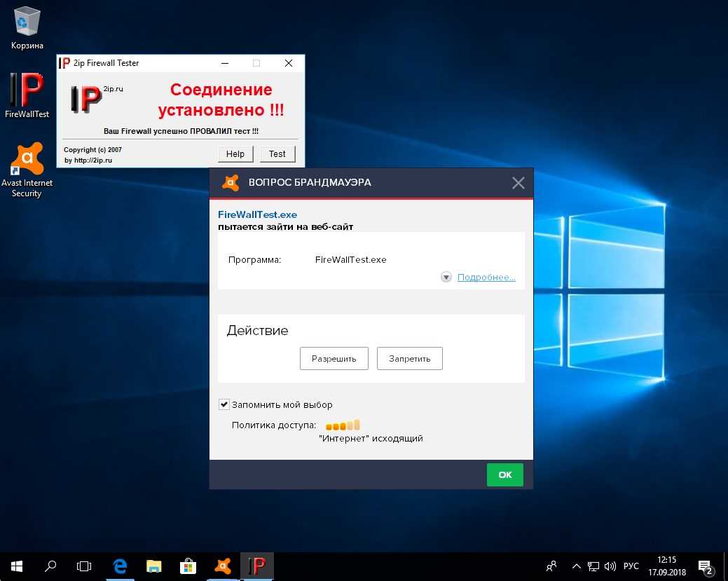Open taskbar search magnifier

(x=50, y=566)
